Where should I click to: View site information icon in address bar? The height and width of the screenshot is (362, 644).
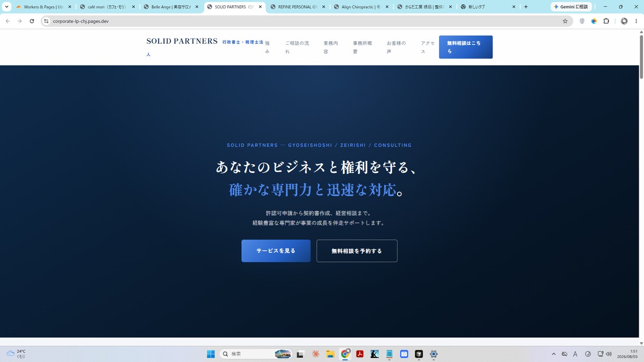pos(46,21)
